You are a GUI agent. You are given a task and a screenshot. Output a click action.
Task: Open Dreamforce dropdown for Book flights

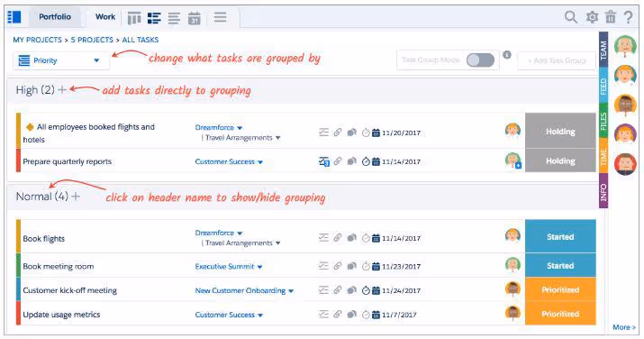[219, 233]
